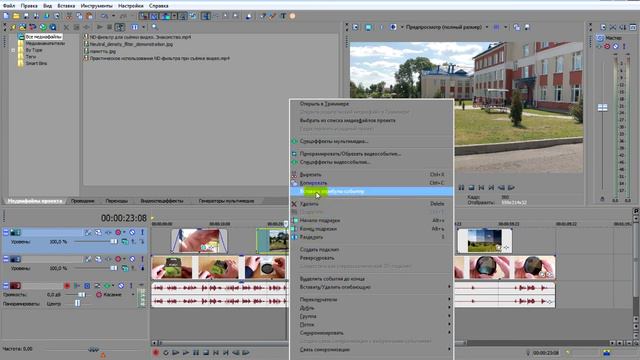Click the stop icon in project media toolbar
640x360 pixels.
click(x=109, y=27)
